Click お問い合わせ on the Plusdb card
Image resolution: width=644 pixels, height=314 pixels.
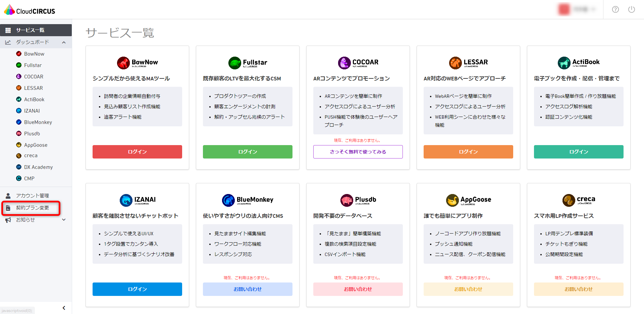[358, 289]
